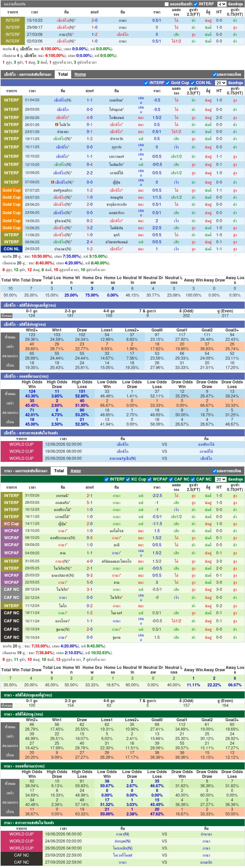
Task: Toggle the WCPAF competition checkbox
Action: [149, 479]
